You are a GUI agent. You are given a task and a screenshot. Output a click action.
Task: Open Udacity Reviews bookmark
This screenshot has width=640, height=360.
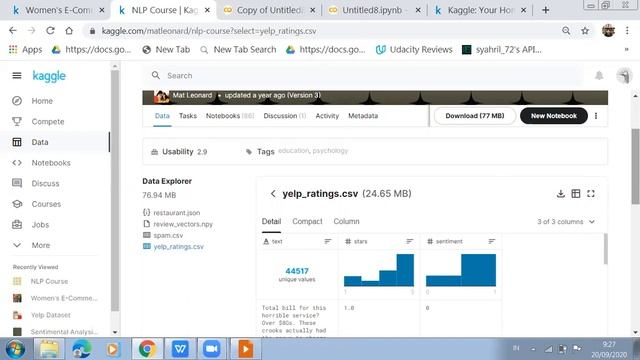pos(414,50)
